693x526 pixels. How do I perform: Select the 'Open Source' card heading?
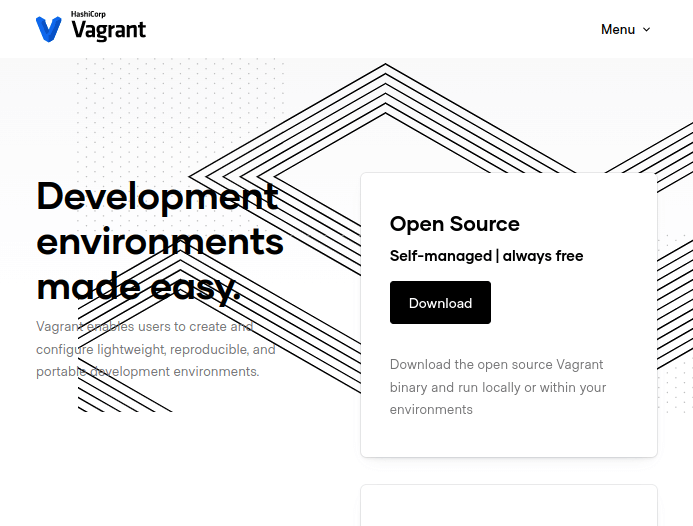[454, 224]
